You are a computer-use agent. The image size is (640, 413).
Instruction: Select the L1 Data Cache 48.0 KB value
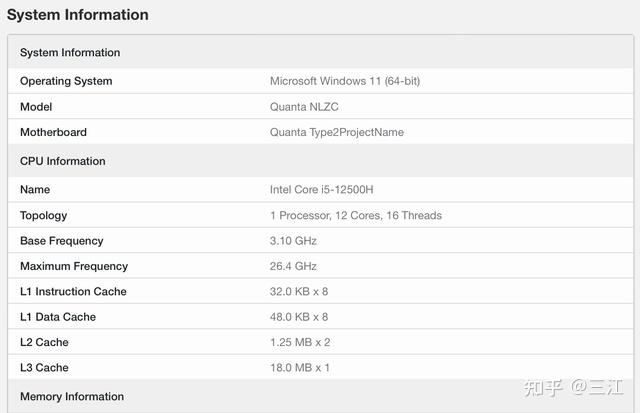coord(299,317)
